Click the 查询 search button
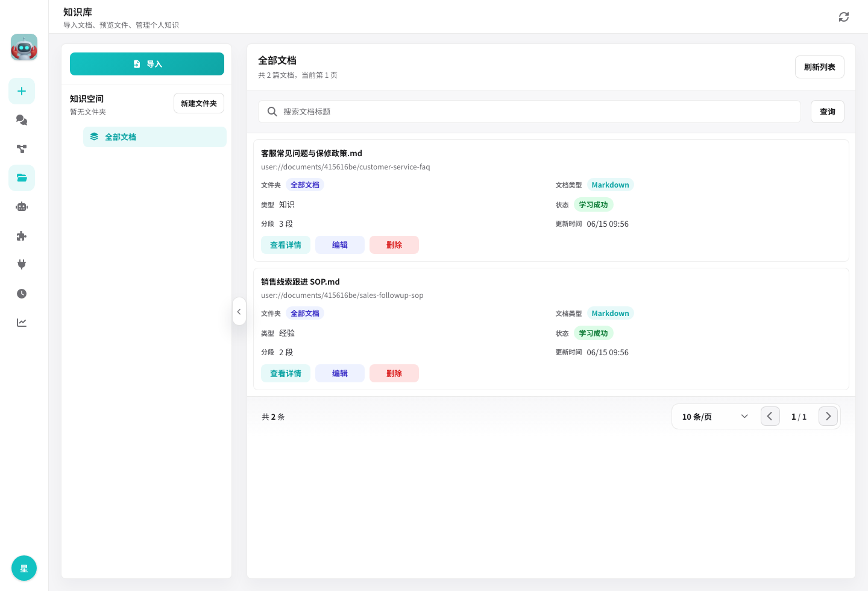Viewport: 868px width, 591px height. (828, 112)
